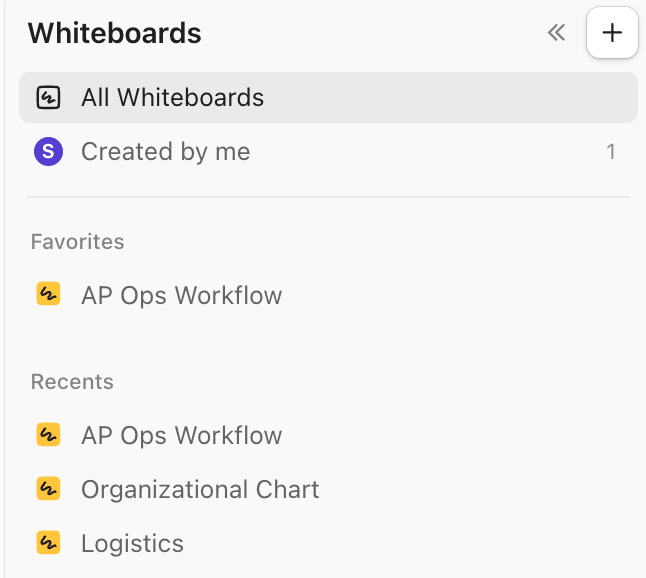
Task: Click the divider line above Favorites
Action: (328, 197)
